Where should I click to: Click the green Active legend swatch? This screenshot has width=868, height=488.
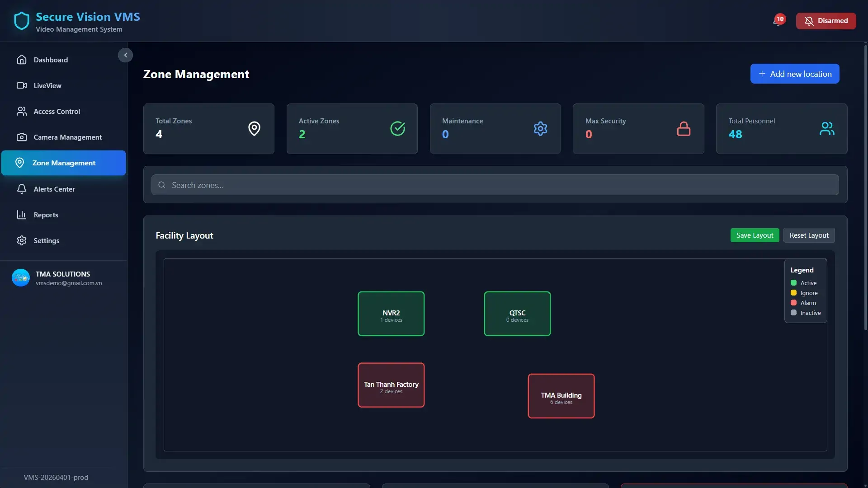pos(793,283)
